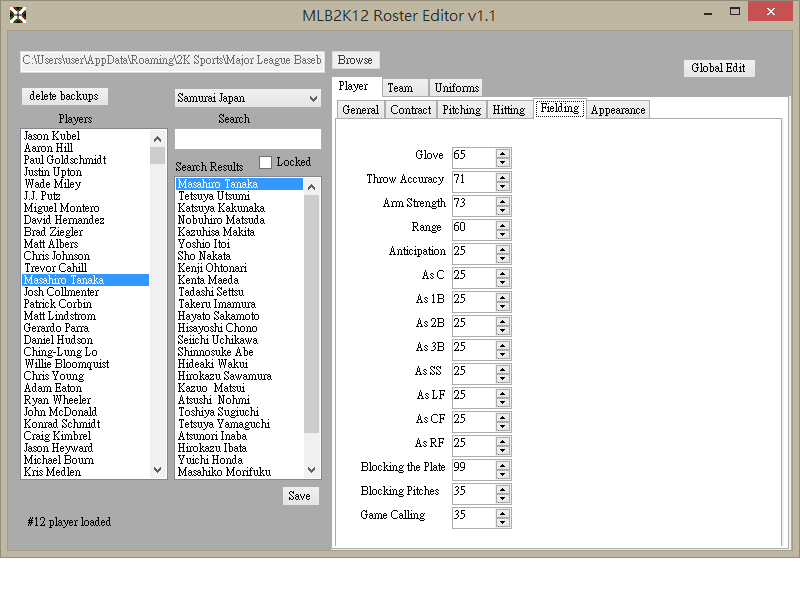Click the Glove value field

pyautogui.click(x=473, y=157)
